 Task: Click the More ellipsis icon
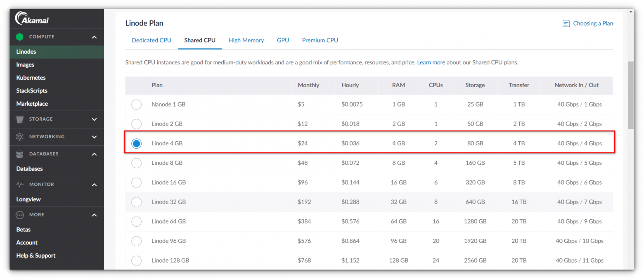tap(19, 215)
